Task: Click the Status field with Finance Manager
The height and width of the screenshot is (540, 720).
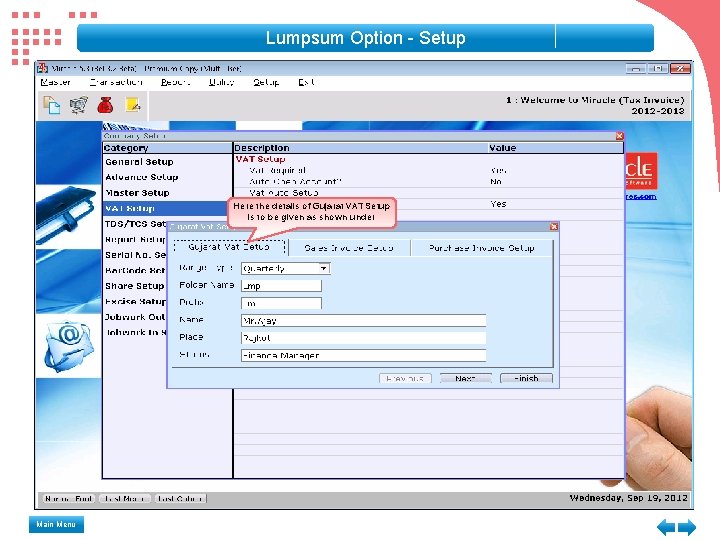Action: coord(363,355)
